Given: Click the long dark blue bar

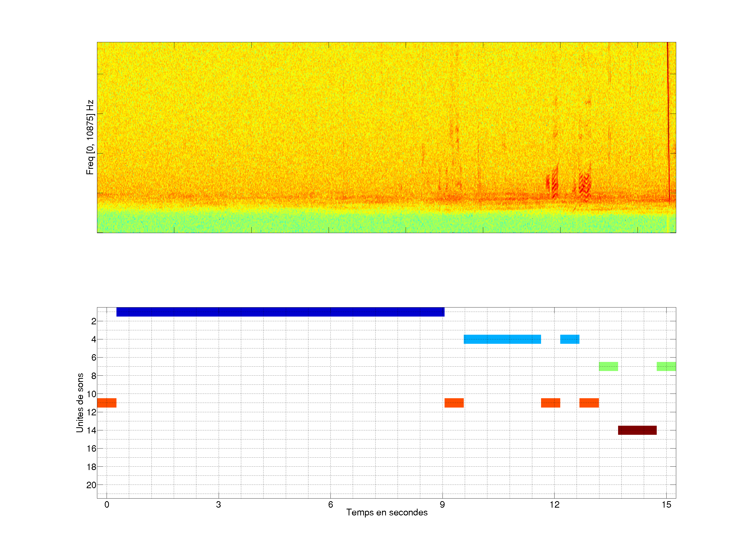Looking at the screenshot, I should point(280,312).
